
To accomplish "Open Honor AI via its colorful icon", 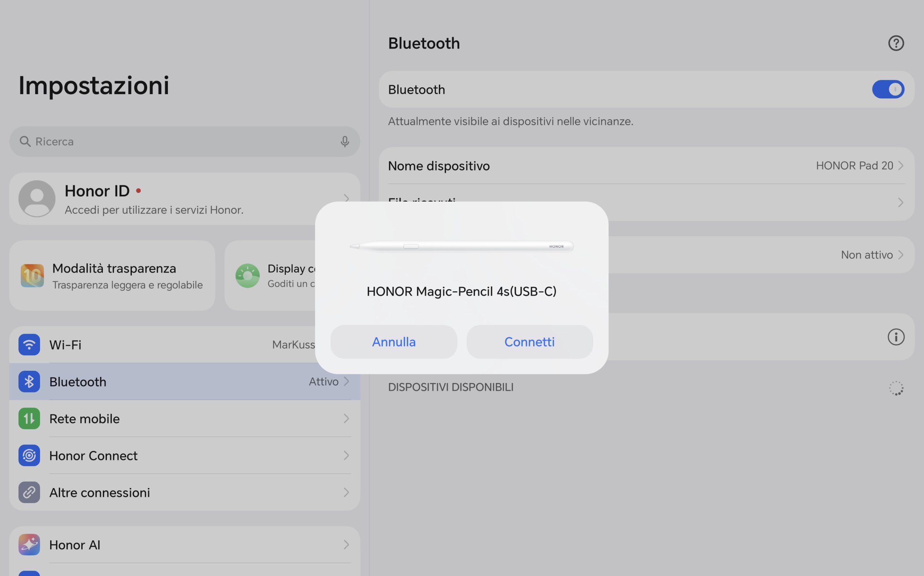I will (29, 544).
